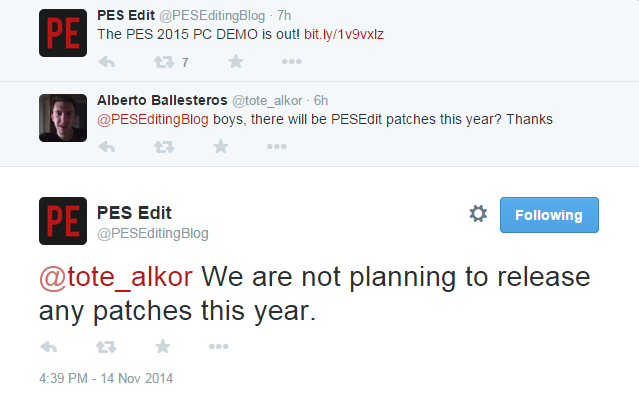639x395 pixels.
Task: Open more options on Alberto's tweet
Action: point(277,146)
